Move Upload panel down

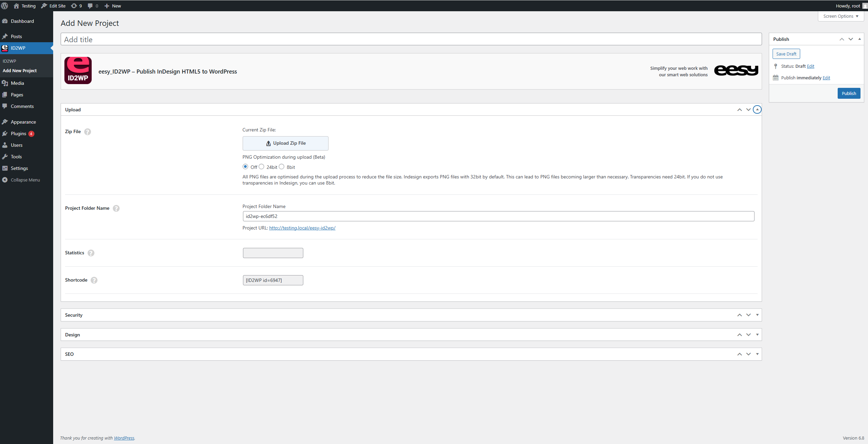748,110
